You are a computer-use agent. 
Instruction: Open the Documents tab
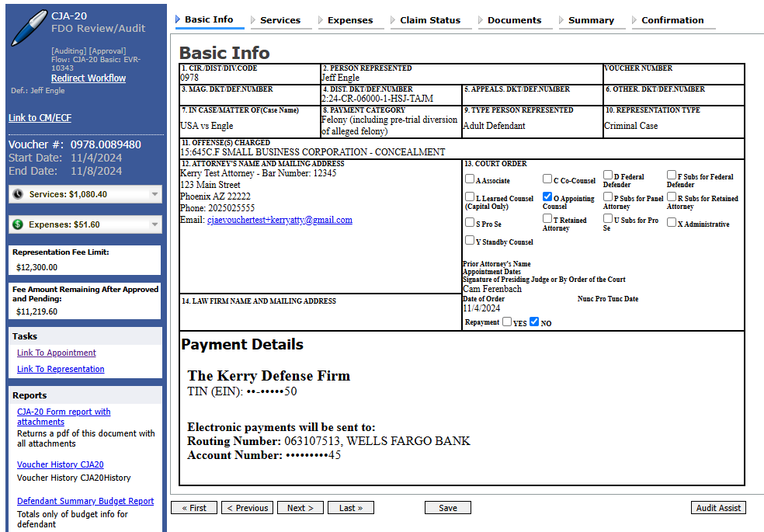(x=514, y=20)
